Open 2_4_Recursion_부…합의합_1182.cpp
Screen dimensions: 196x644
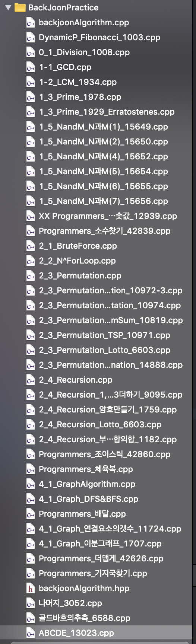pos(108,440)
